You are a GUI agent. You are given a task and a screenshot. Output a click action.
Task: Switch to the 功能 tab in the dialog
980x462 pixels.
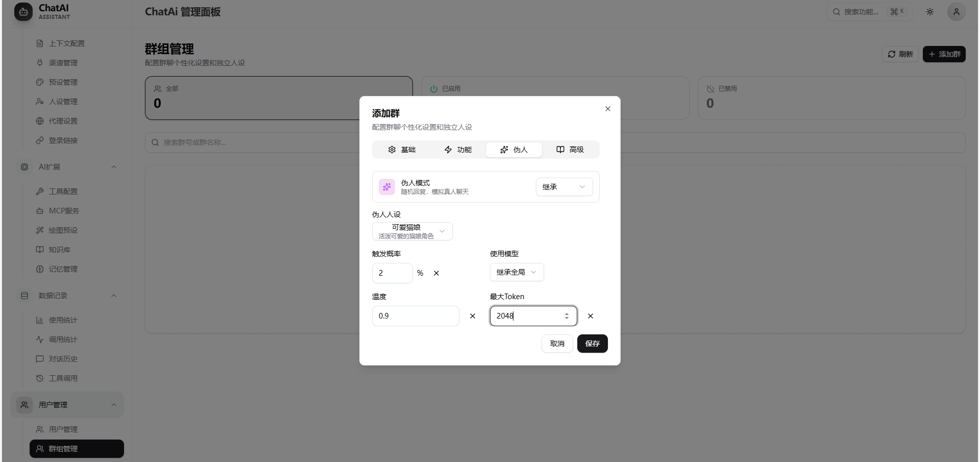point(458,150)
